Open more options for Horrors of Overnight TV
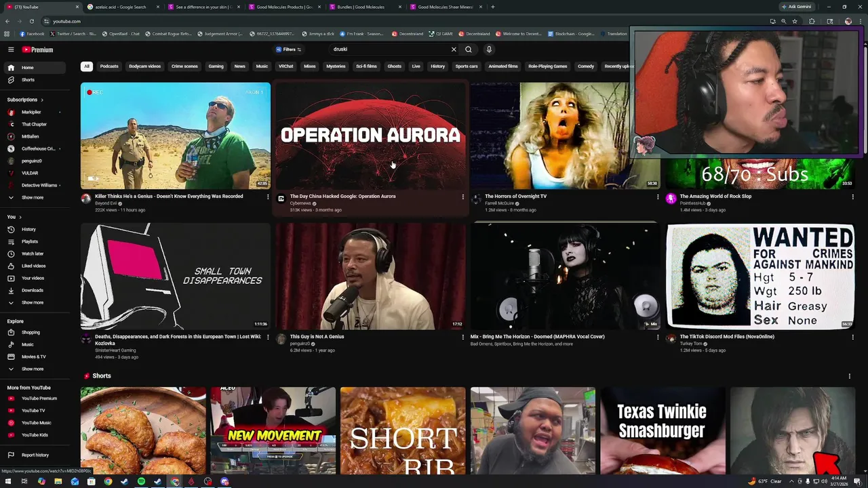 (657, 197)
